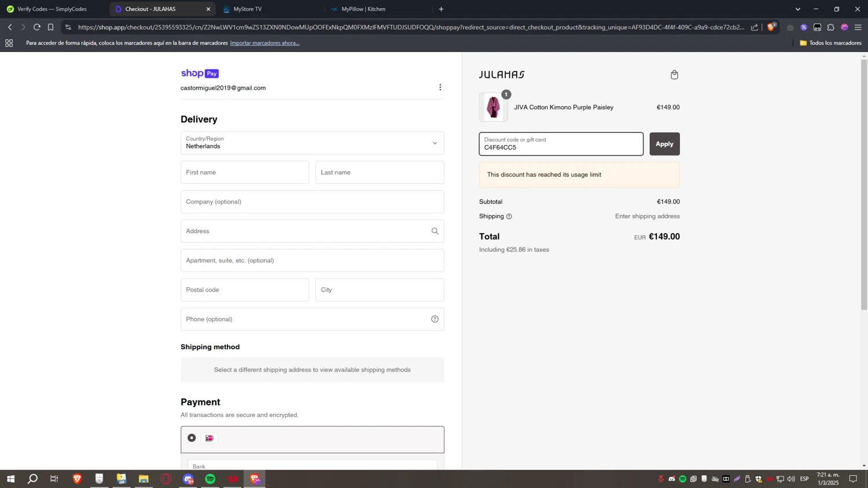Switch to the MyStore TV tab
This screenshot has width=868, height=488.
click(x=247, y=9)
